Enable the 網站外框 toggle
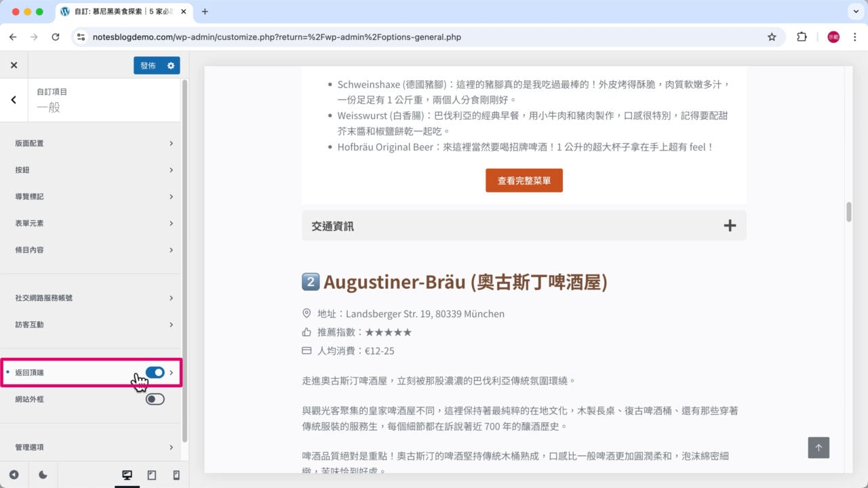Viewport: 868px width, 488px height. tap(155, 399)
